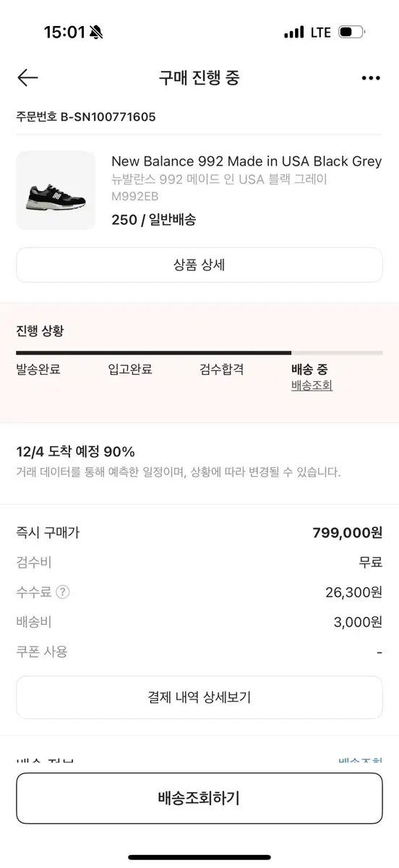Select the 검수합격 progress step
This screenshot has width=399, height=868.
[222, 370]
